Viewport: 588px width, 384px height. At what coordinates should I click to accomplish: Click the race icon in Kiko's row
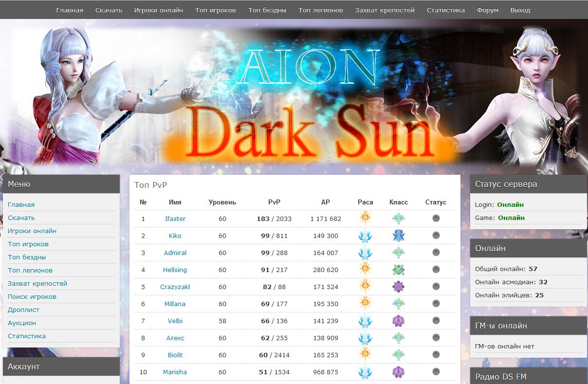tap(365, 236)
